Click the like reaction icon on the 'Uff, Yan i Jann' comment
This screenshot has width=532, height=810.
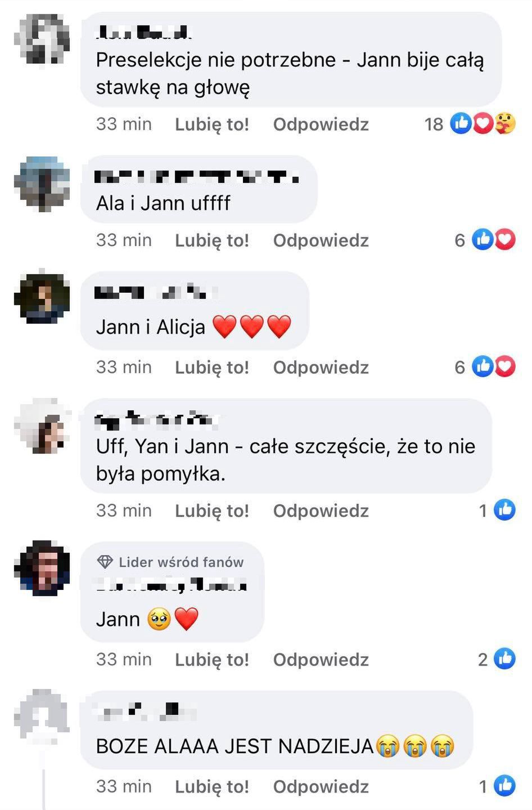tap(504, 510)
